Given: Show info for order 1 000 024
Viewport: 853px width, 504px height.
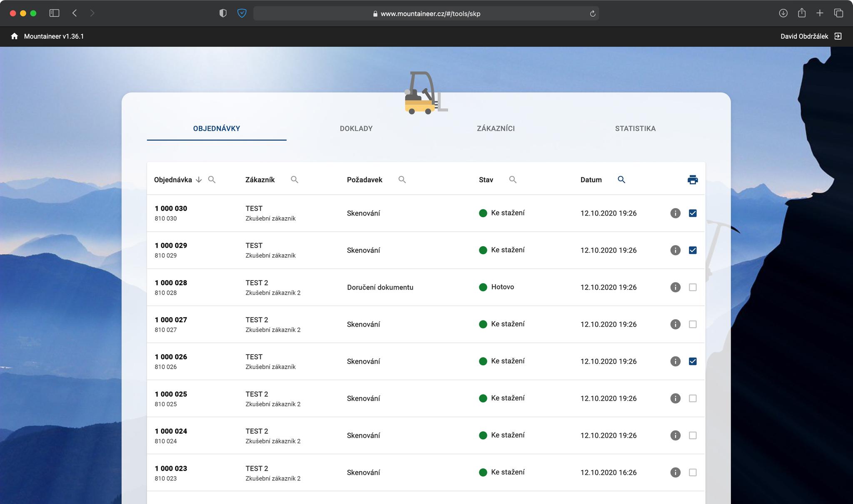Looking at the screenshot, I should pos(675,435).
